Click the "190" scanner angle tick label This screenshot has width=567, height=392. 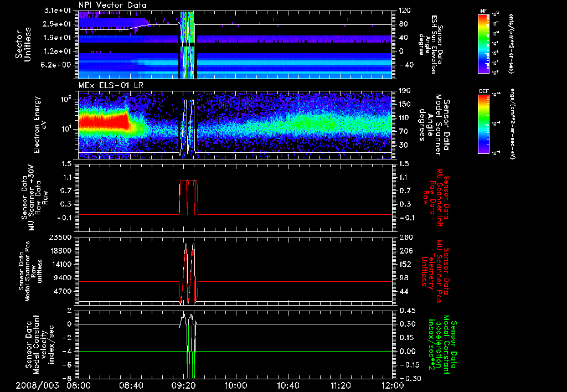tap(405, 91)
